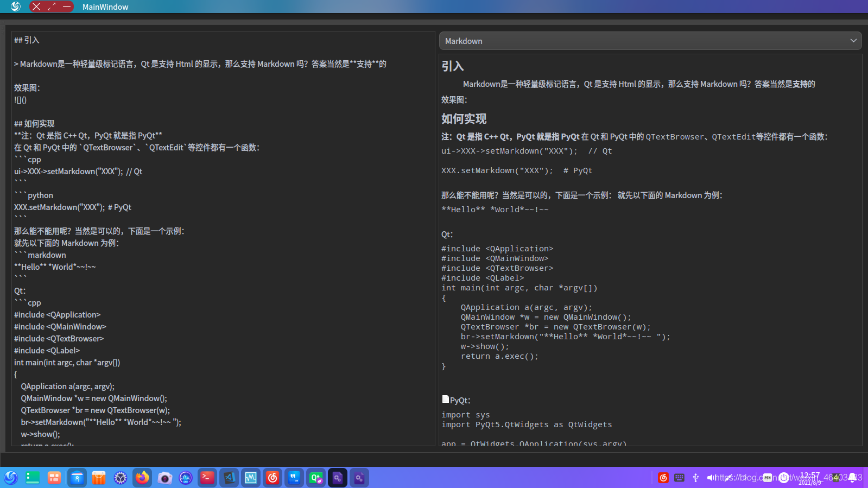
Task: Switch to Qt Creator in the taskbar
Action: tap(316, 478)
